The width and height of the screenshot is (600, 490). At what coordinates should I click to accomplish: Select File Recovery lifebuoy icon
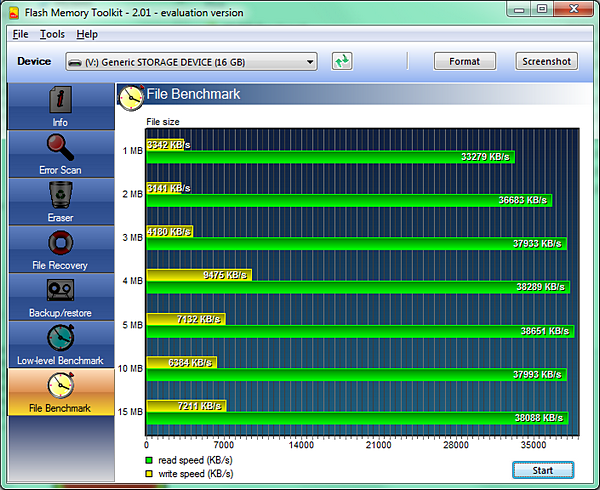tap(60, 243)
